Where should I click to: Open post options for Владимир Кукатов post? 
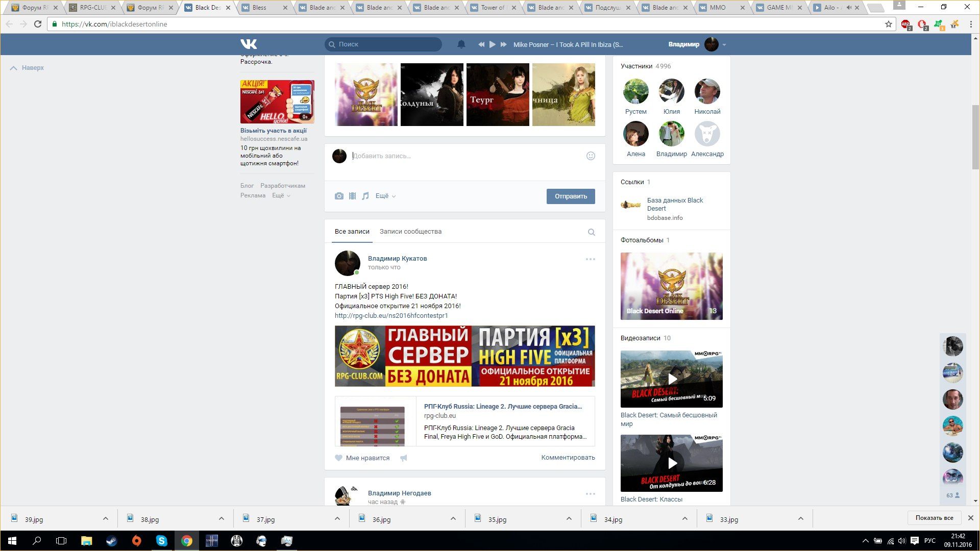tap(591, 259)
